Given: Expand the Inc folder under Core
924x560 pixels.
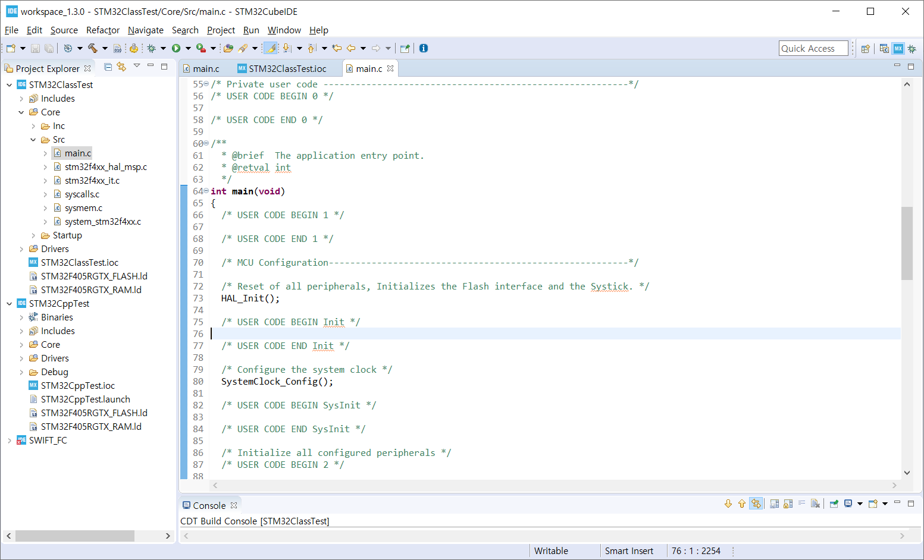Looking at the screenshot, I should pos(33,126).
